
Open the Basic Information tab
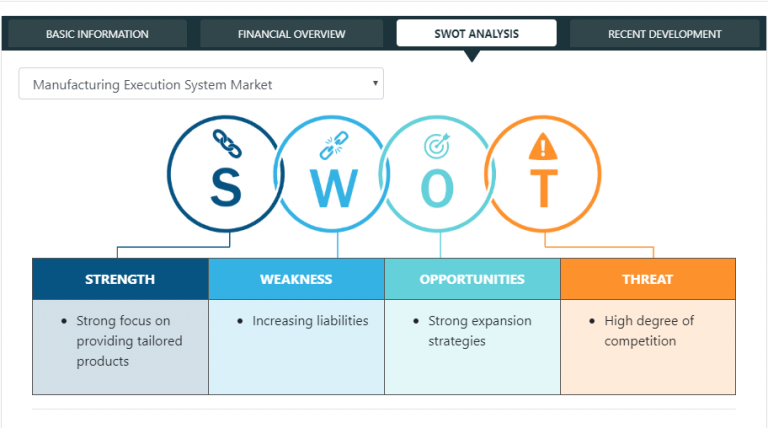click(x=97, y=34)
